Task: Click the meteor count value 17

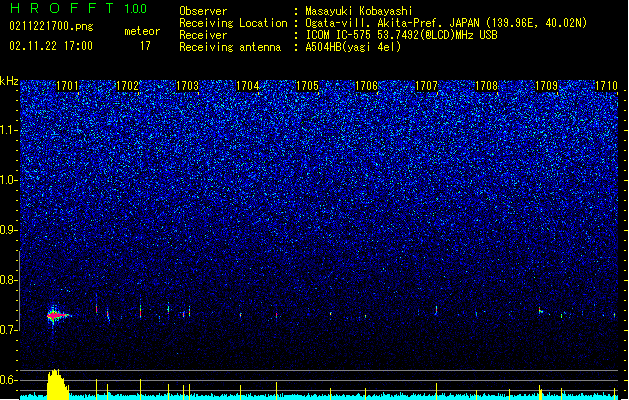Action: (x=145, y=46)
